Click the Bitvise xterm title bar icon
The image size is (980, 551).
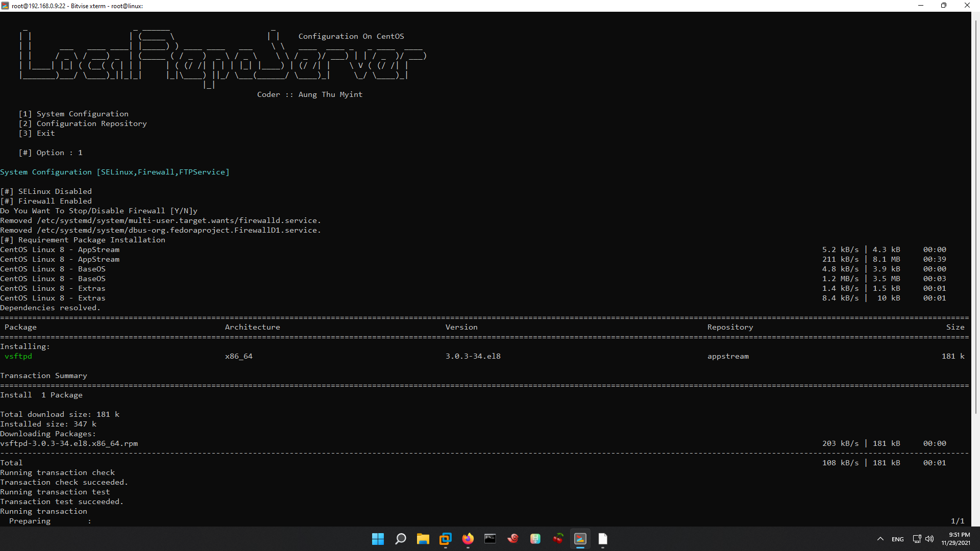(x=5, y=6)
